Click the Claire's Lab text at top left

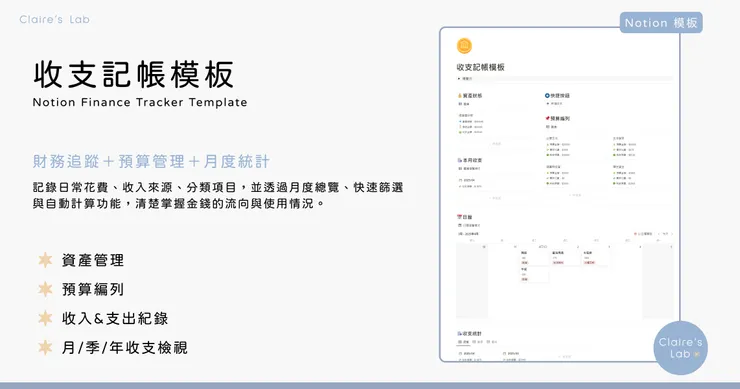pos(54,19)
